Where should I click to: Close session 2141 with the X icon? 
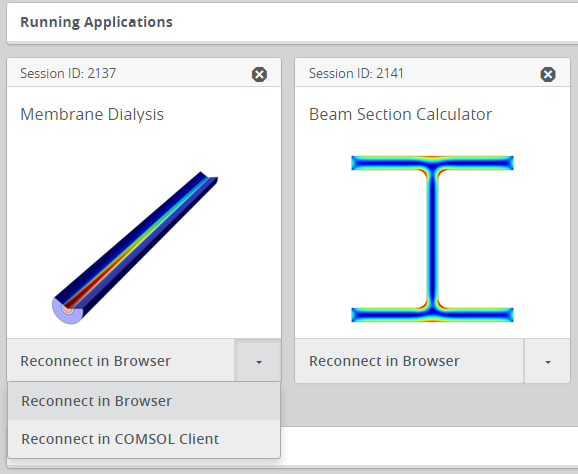(x=548, y=74)
